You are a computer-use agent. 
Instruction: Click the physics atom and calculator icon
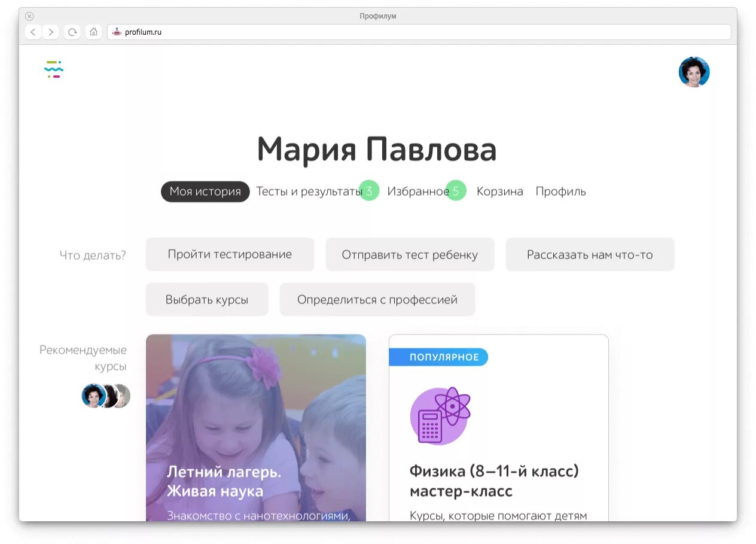point(440,415)
